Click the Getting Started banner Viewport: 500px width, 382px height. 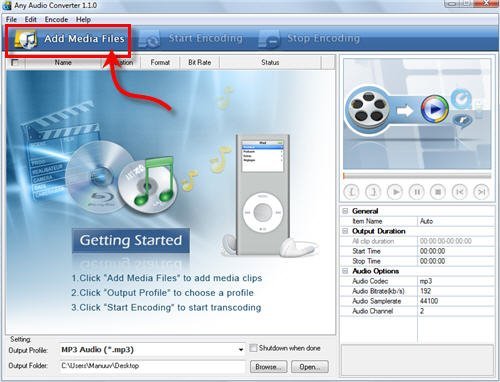[x=131, y=240]
